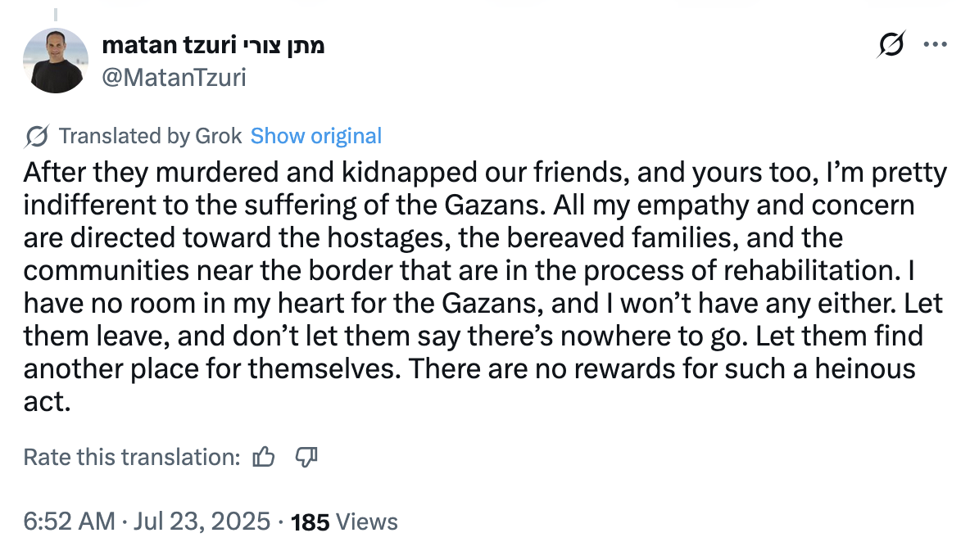Rate the translation with thumbs down
This screenshot has height=560, width=970.
tap(306, 457)
